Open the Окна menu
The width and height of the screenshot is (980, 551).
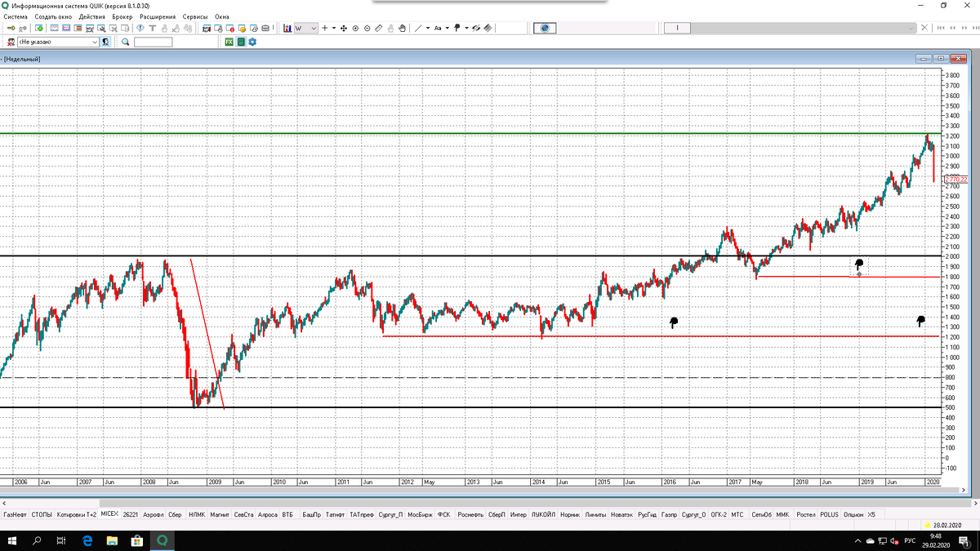[x=222, y=16]
